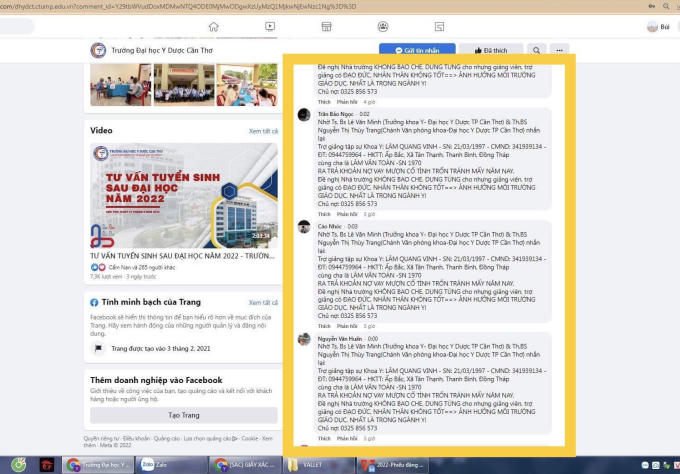The height and width of the screenshot is (474, 680).
Task: Open the Trường Đại học Y Dược page logo
Action: pyautogui.click(x=98, y=50)
